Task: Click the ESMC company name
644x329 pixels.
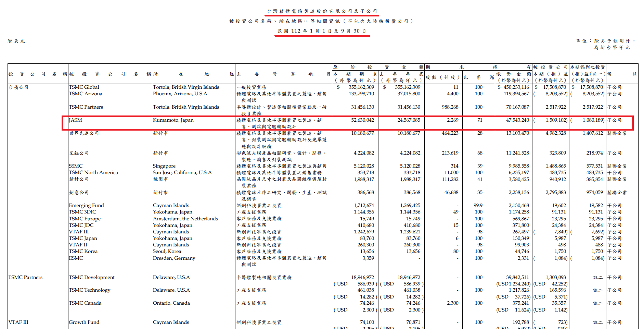Action: (x=76, y=258)
